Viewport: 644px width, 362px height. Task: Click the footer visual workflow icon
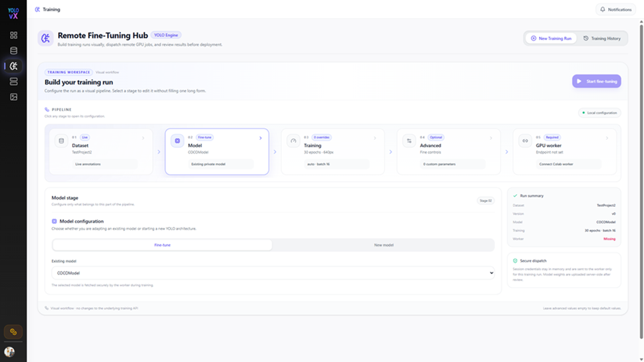46,308
